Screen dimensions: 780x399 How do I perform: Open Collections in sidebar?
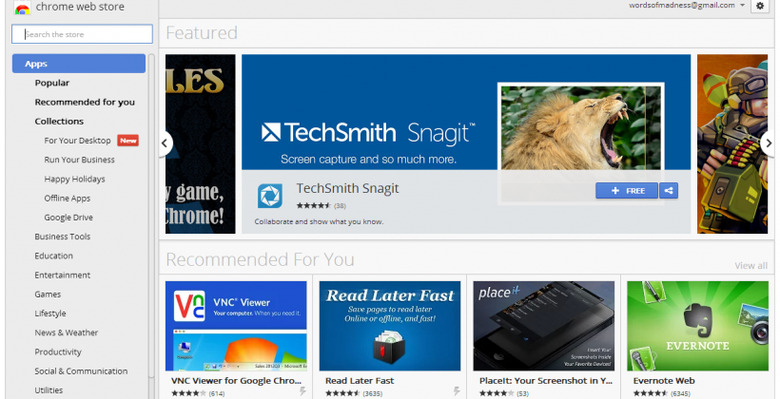coord(59,121)
